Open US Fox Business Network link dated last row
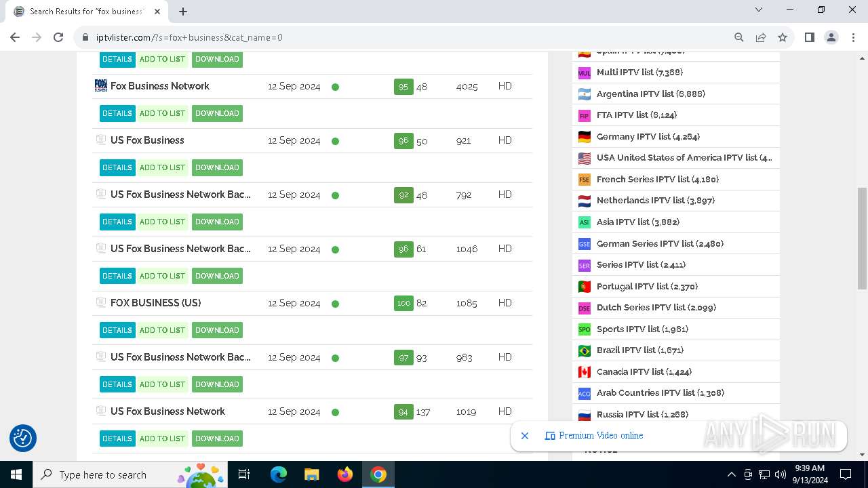This screenshot has width=868, height=488. (x=167, y=411)
